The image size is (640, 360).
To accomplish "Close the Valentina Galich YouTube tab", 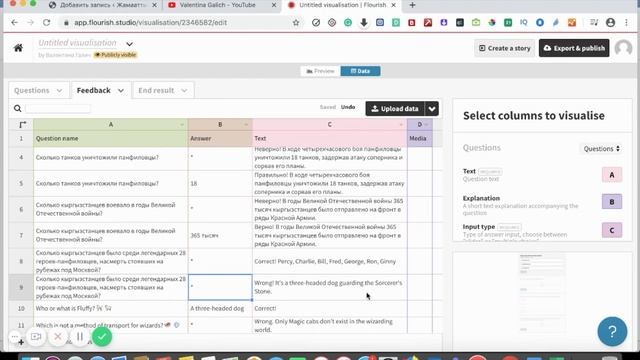I will click(274, 5).
